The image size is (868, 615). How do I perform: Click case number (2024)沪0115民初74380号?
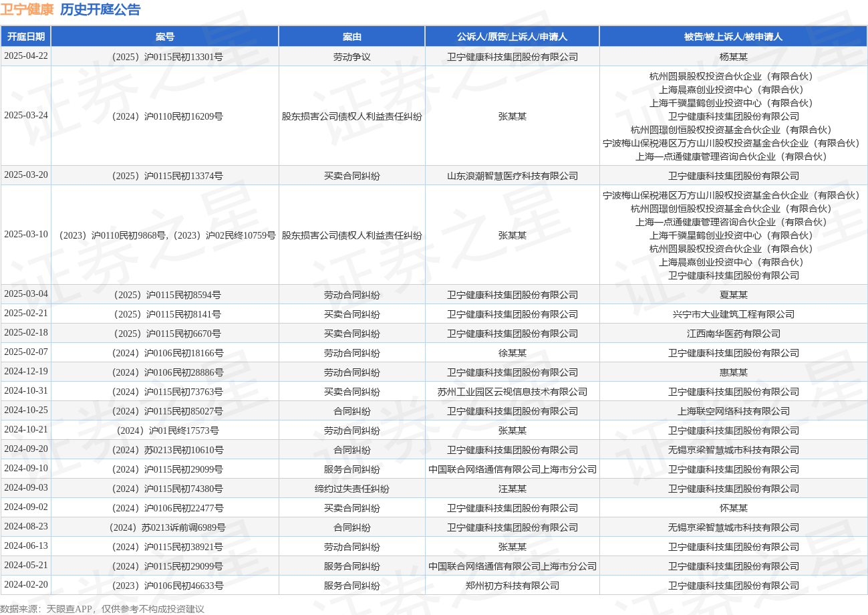click(x=165, y=489)
